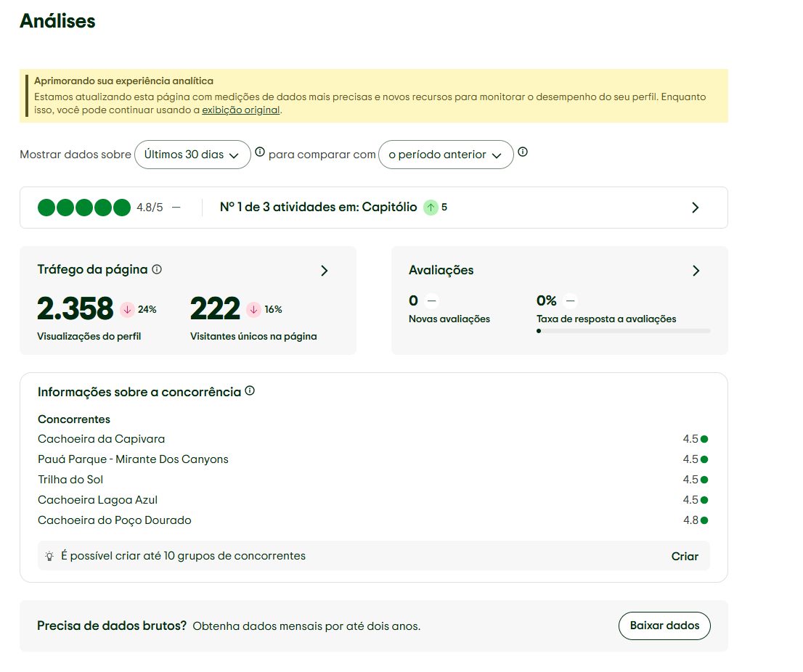This screenshot has height=672, width=803.
Task: Click info icon beside Tráfego da página
Action: tap(157, 269)
